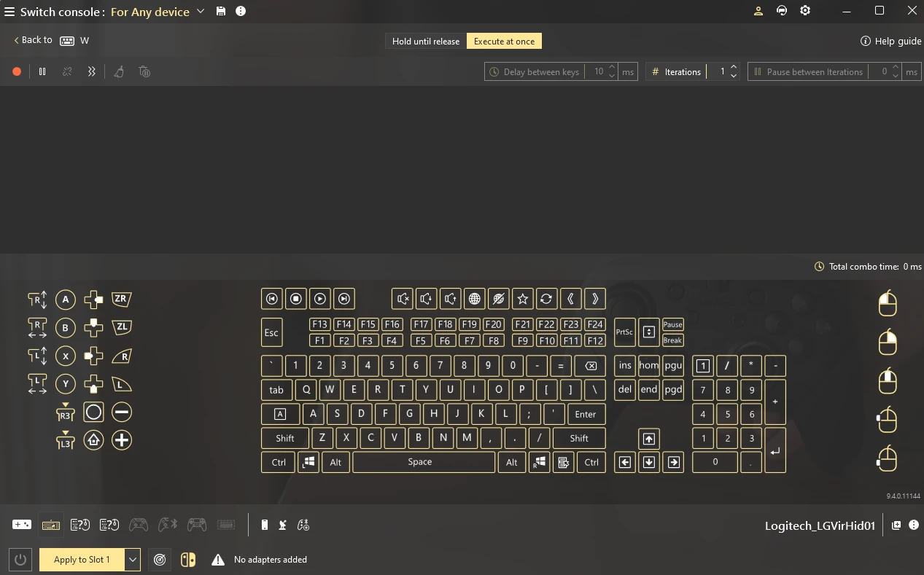Add the Switch B button to the combo
The height and width of the screenshot is (575, 924).
tap(66, 328)
